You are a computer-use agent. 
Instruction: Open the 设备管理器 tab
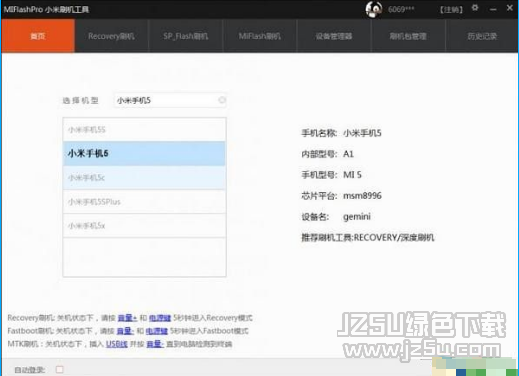334,36
